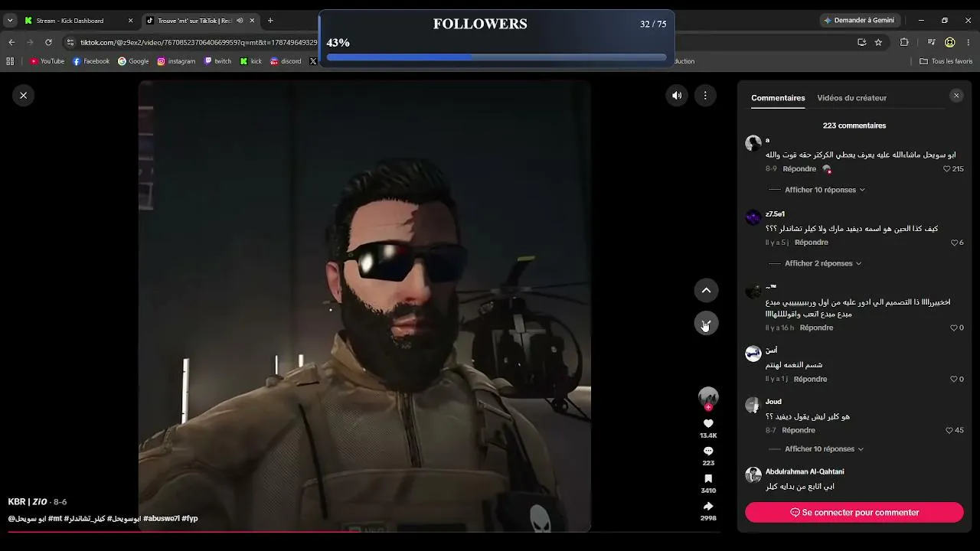Install app icon in address bar
980x551 pixels.
click(862, 42)
